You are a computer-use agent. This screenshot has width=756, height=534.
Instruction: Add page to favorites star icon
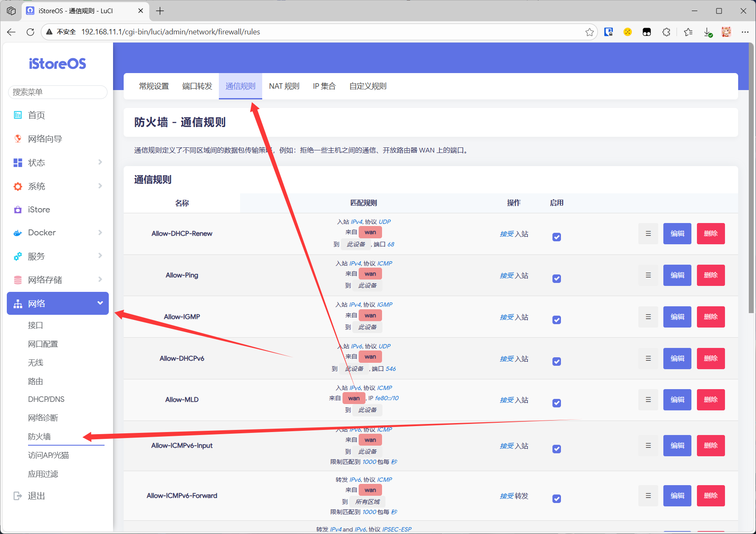coord(589,32)
